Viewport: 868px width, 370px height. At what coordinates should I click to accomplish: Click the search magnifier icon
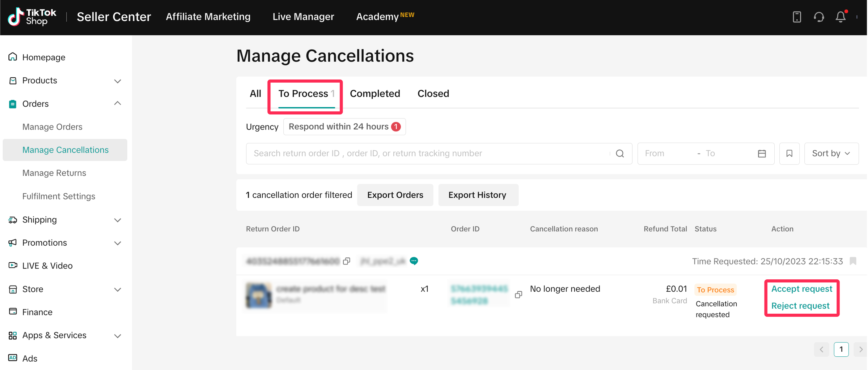click(620, 153)
